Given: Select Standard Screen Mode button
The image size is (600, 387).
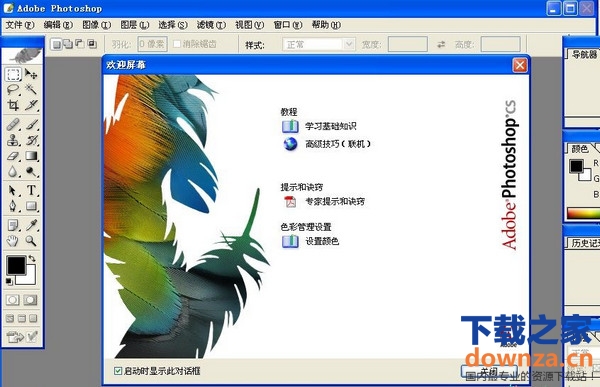Looking at the screenshot, I should [10, 318].
